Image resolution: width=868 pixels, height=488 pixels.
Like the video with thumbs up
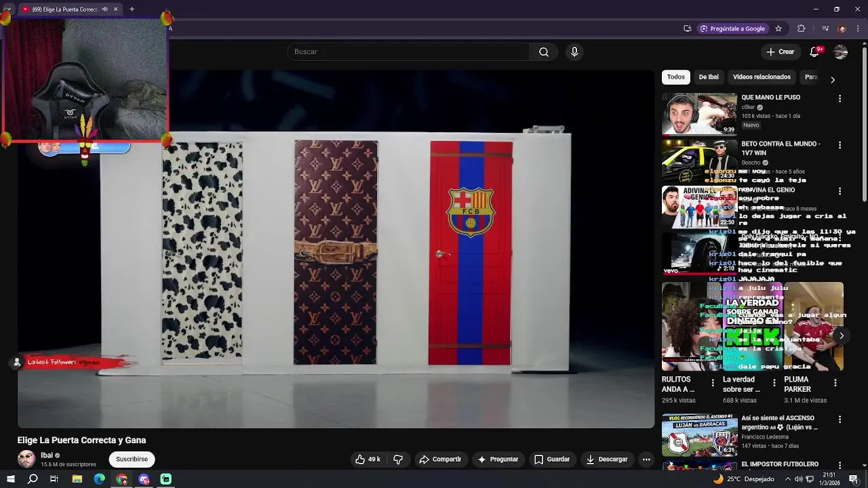pos(368,460)
